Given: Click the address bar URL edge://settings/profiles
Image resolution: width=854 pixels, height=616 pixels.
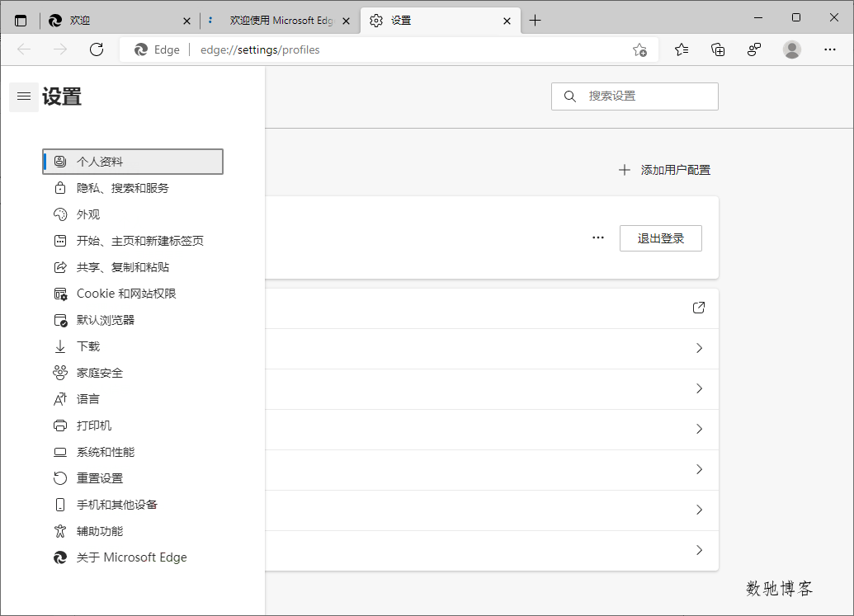Looking at the screenshot, I should point(260,50).
